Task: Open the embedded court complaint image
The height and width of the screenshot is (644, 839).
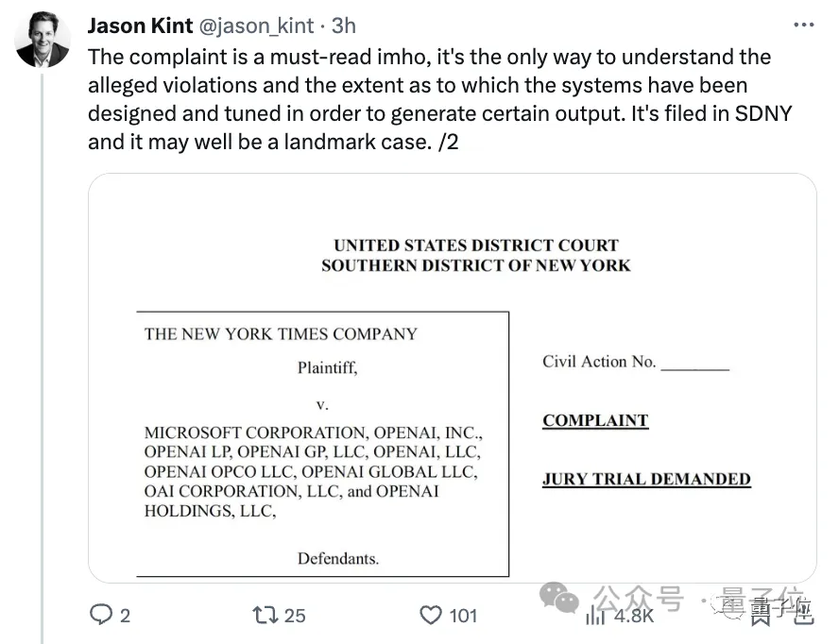Action: tap(452, 378)
